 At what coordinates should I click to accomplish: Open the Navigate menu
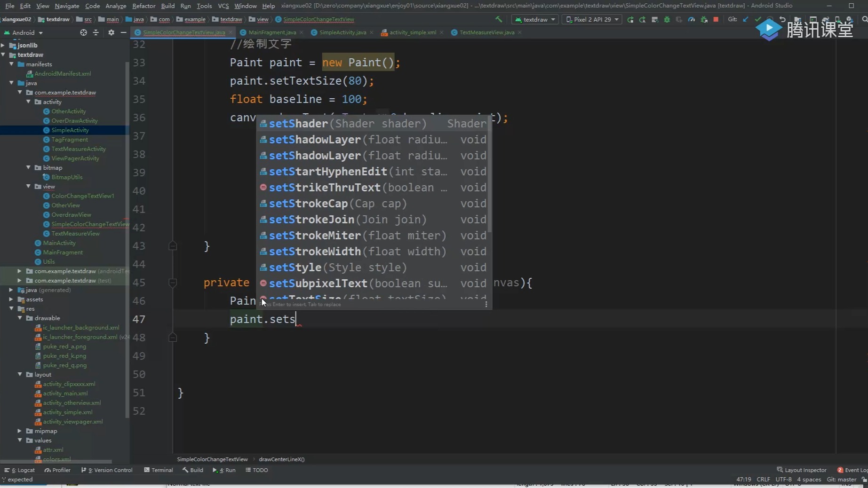coord(67,6)
